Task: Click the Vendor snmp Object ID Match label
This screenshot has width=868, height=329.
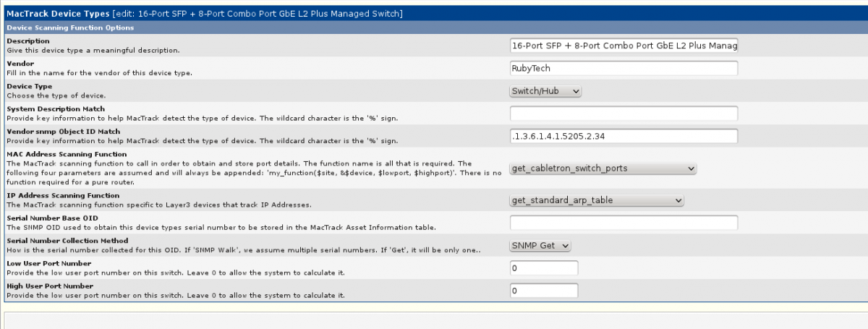Action: click(x=63, y=132)
